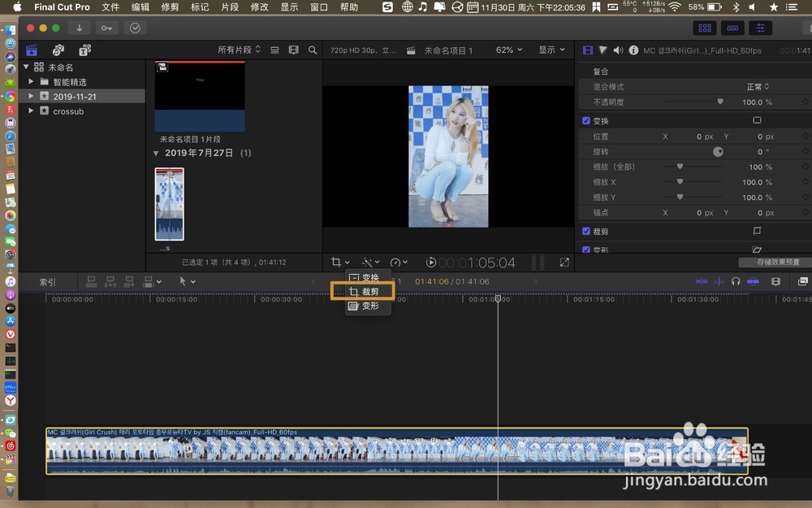Open the Video inspector icon in top right
This screenshot has width=812, height=508.
[586, 50]
